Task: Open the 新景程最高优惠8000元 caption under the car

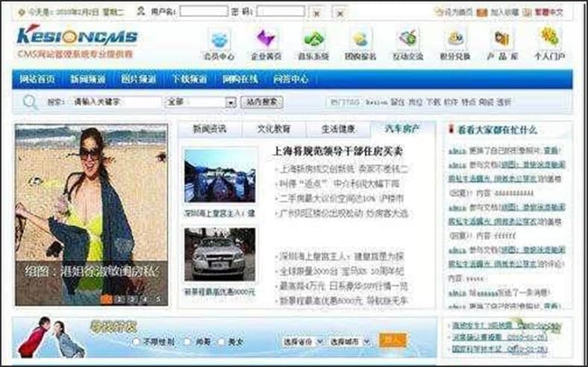Action: [219, 292]
